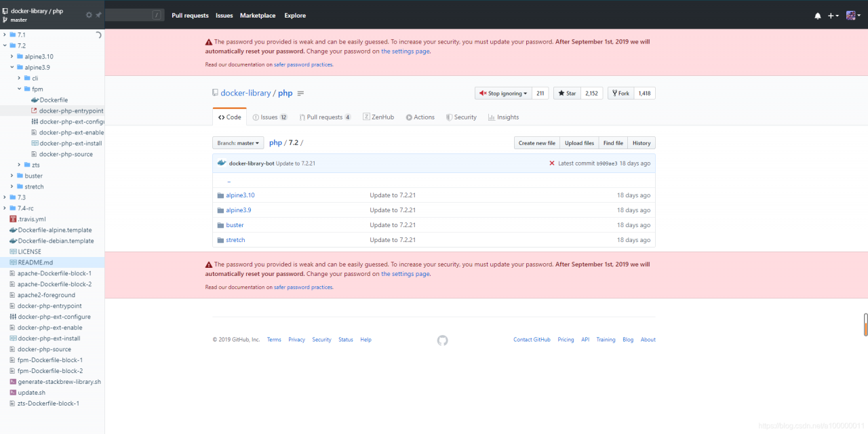Click folder icon of buster in file list
This screenshot has width=868, height=434.
tap(220, 225)
